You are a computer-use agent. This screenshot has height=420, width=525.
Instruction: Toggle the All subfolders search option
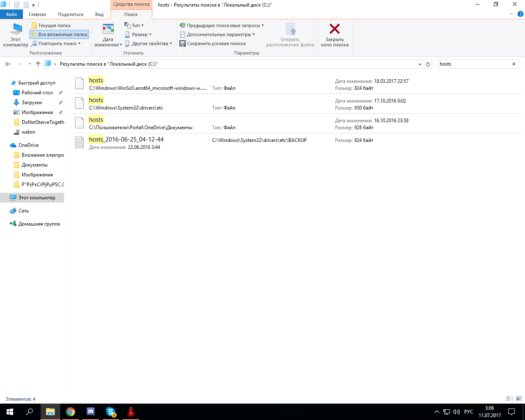point(59,34)
